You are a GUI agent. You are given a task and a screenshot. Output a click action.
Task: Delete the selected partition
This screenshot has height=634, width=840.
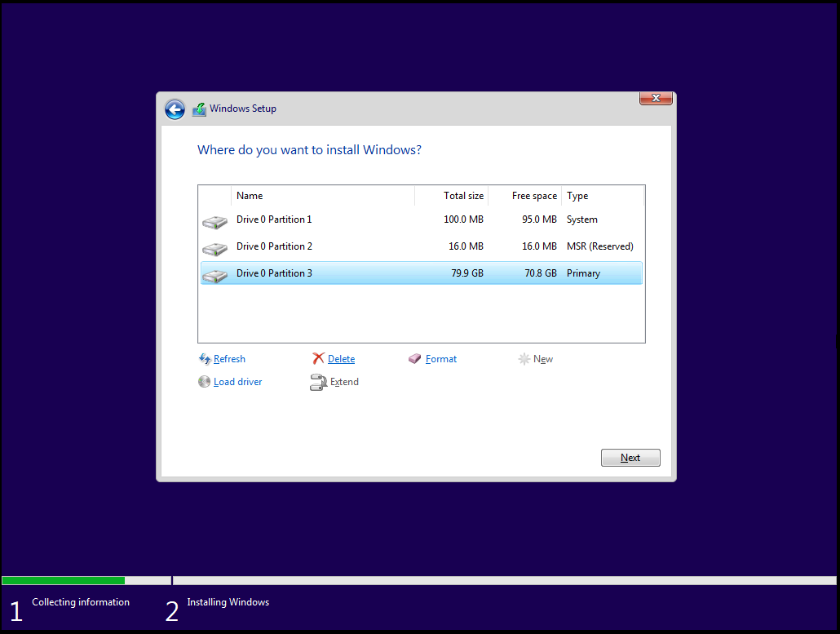pyautogui.click(x=341, y=359)
